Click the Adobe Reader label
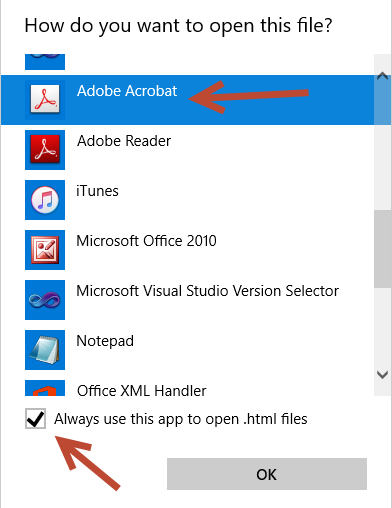Image resolution: width=392 pixels, height=508 pixels. click(124, 141)
